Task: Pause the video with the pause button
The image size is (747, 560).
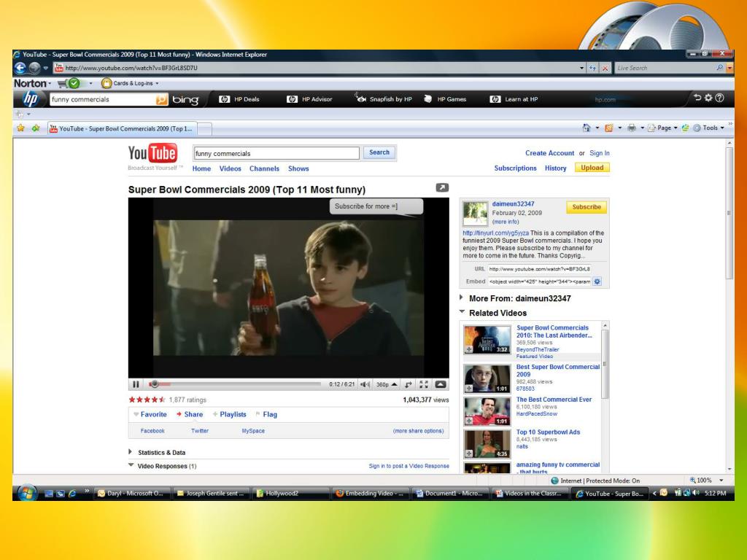Action: (136, 384)
